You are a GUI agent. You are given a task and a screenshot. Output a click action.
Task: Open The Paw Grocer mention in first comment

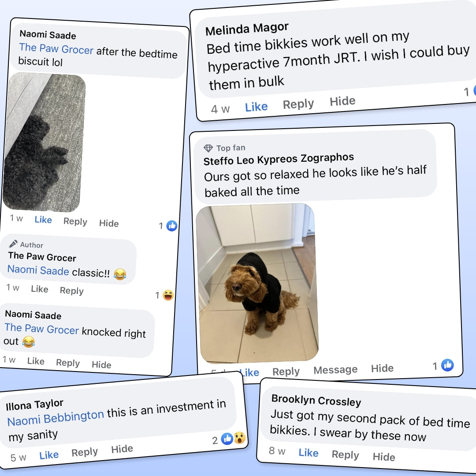(56, 48)
